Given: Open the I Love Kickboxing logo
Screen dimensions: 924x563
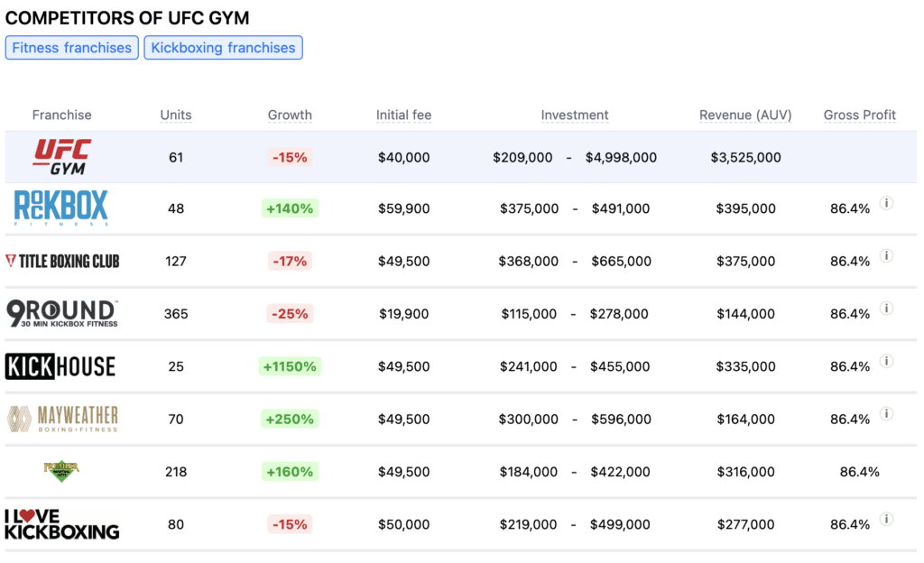Looking at the screenshot, I should (62, 524).
